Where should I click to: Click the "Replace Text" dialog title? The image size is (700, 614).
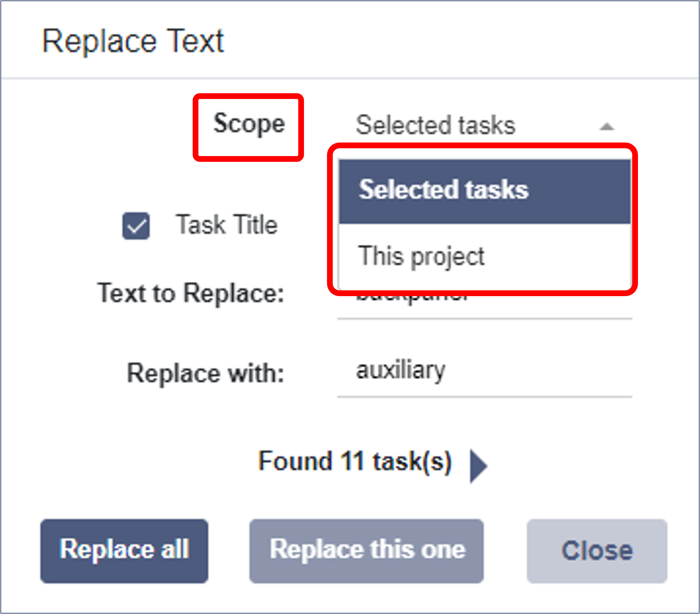(x=134, y=41)
